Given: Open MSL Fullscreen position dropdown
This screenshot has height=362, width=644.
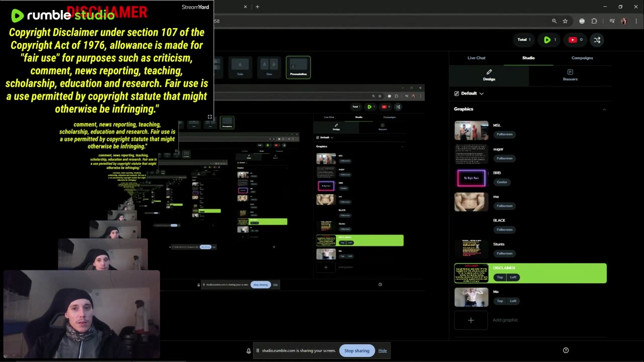Looking at the screenshot, I should [504, 134].
